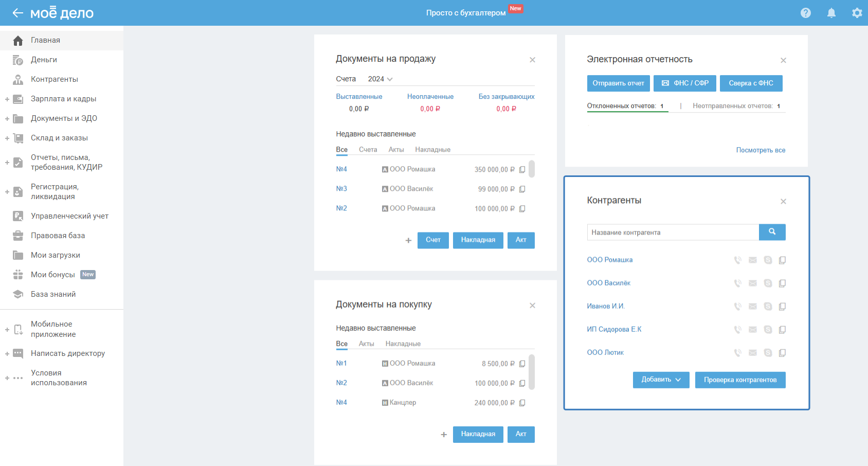Switch to Накладные tab in Документы на продажу
This screenshot has height=466, width=868.
click(x=432, y=150)
